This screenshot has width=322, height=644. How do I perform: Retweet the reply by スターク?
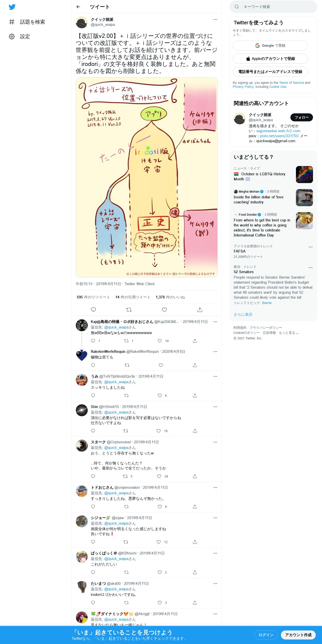click(125, 476)
